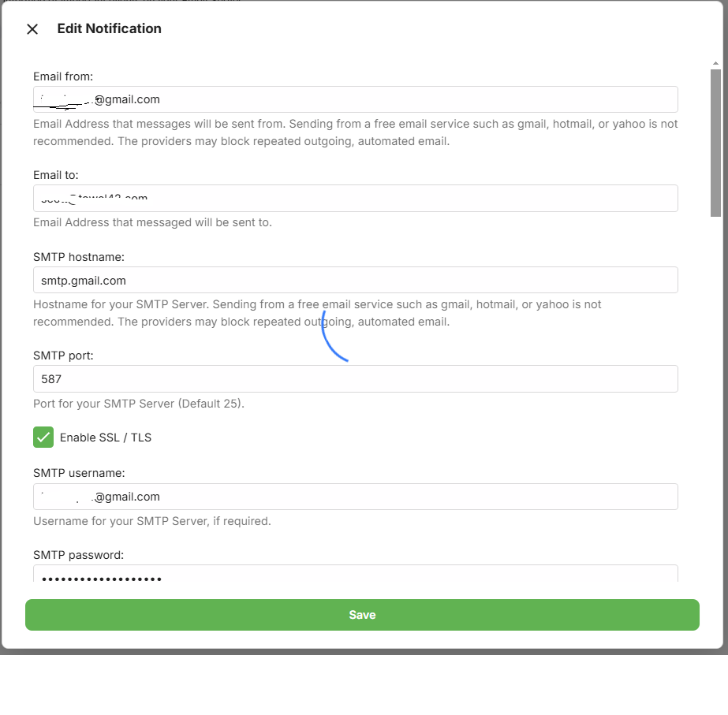Click the scrollbar track below the thumb
Image resolution: width=728 pixels, height=715 pixels.
coord(715,394)
